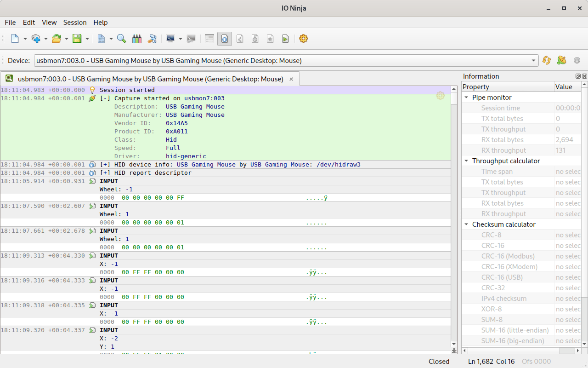Close the usbmon7:003.0 session tab

click(291, 79)
